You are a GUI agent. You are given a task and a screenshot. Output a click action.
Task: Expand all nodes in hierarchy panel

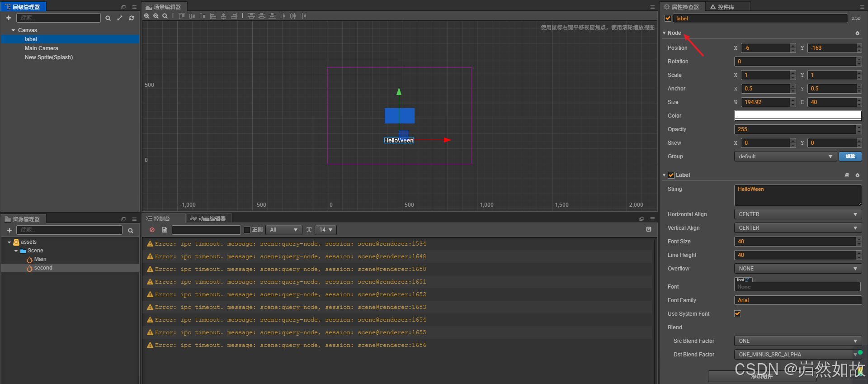click(120, 18)
